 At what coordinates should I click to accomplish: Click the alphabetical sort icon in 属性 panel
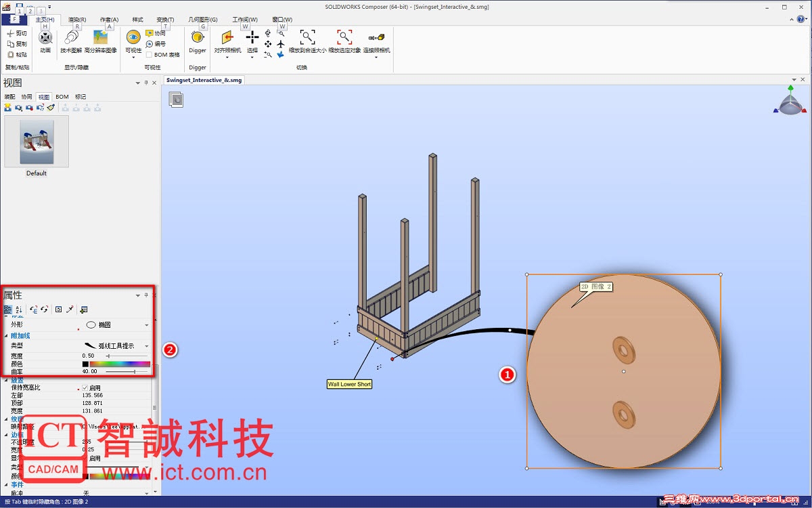tap(18, 310)
